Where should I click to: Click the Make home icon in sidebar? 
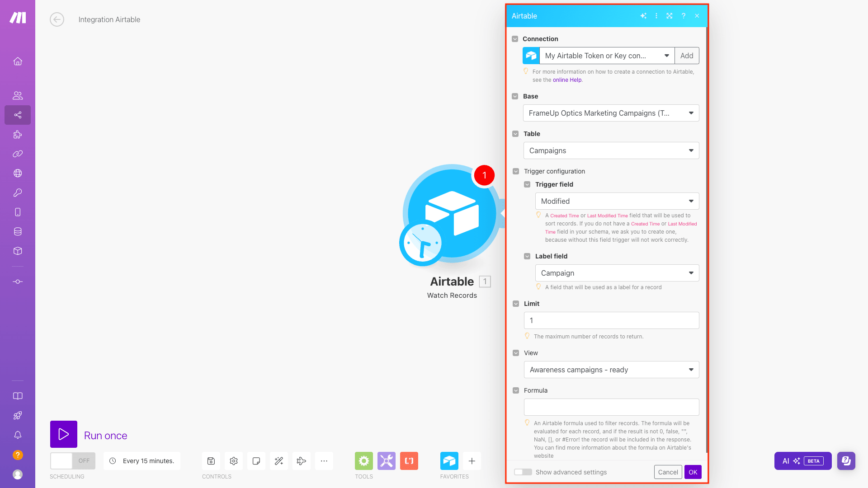click(18, 61)
